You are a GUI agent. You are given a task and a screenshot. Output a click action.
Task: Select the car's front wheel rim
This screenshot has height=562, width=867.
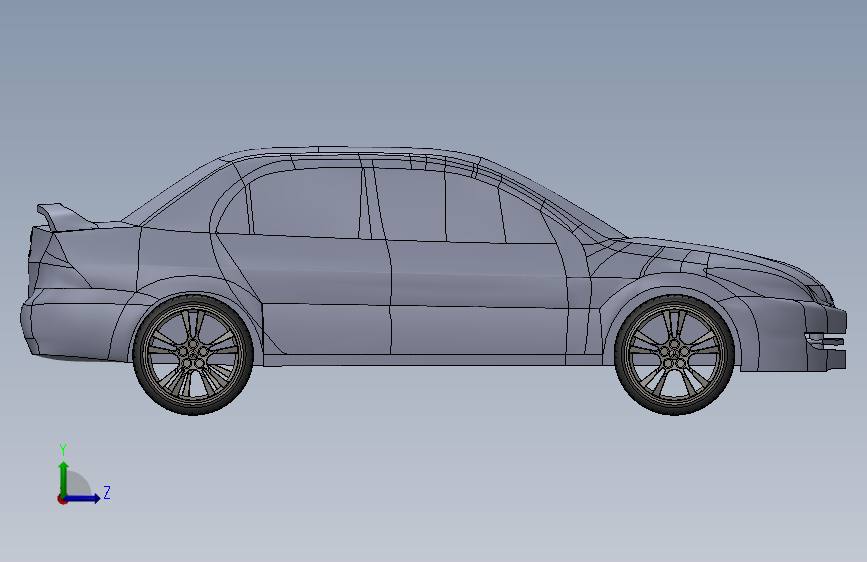pyautogui.click(x=675, y=355)
